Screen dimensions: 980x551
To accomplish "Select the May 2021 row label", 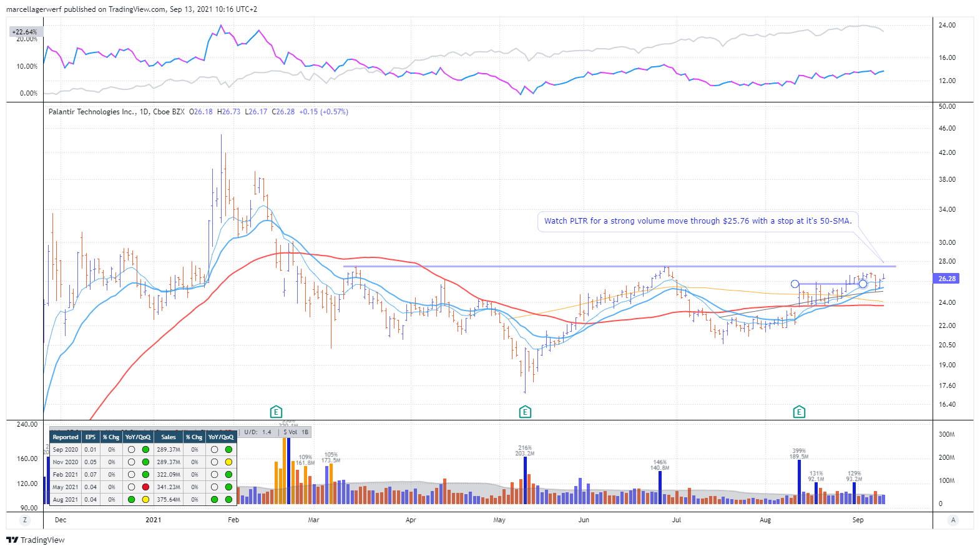I will 66,487.
